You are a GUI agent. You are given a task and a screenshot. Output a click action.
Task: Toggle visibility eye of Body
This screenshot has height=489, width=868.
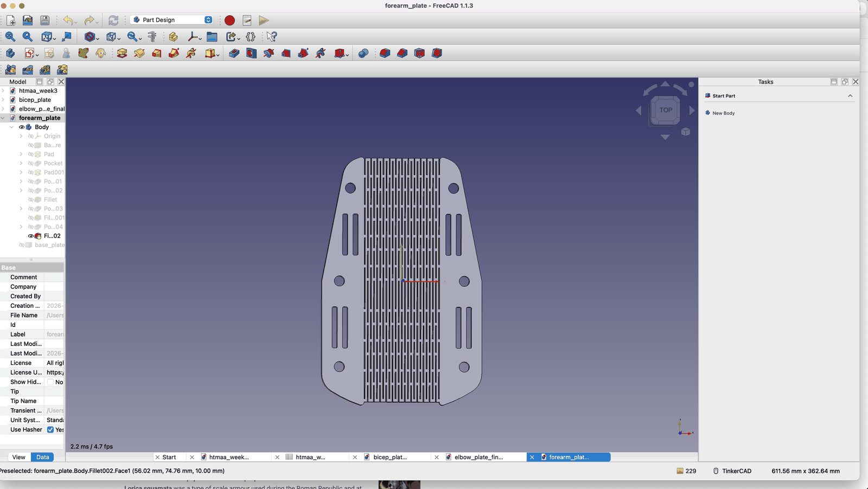pyautogui.click(x=22, y=127)
